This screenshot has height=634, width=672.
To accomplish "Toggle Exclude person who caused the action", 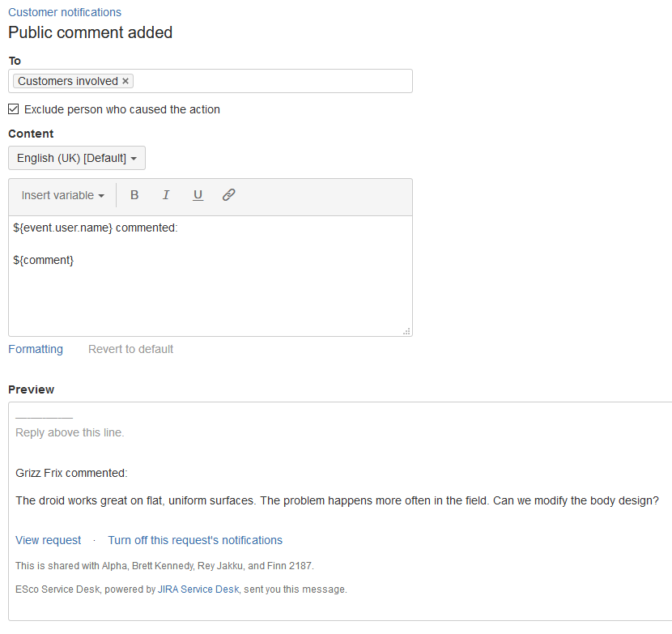I will point(14,109).
